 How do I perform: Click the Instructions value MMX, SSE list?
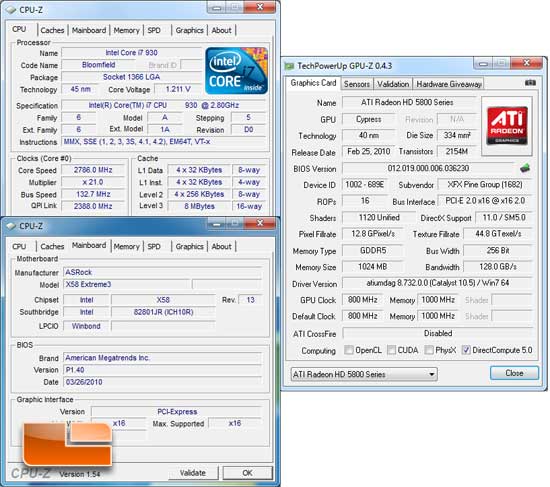163,141
